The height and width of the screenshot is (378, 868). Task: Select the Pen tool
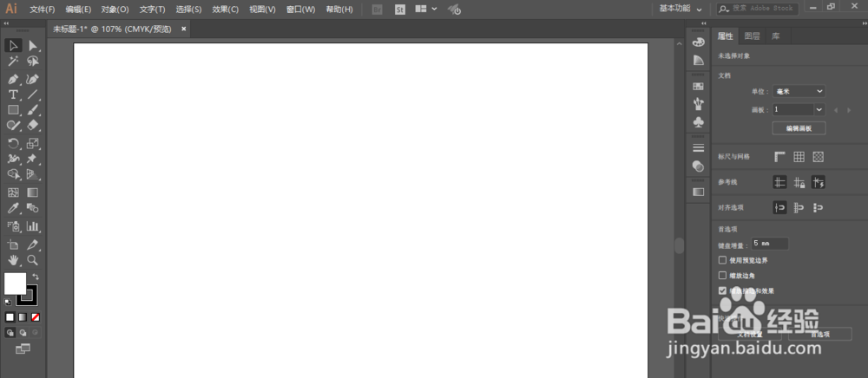click(13, 79)
